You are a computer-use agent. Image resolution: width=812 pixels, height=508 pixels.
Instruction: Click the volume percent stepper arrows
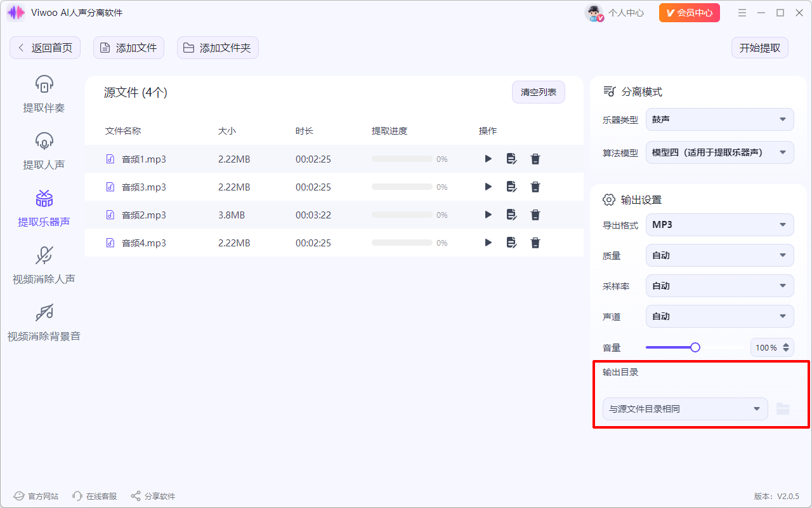(787, 347)
